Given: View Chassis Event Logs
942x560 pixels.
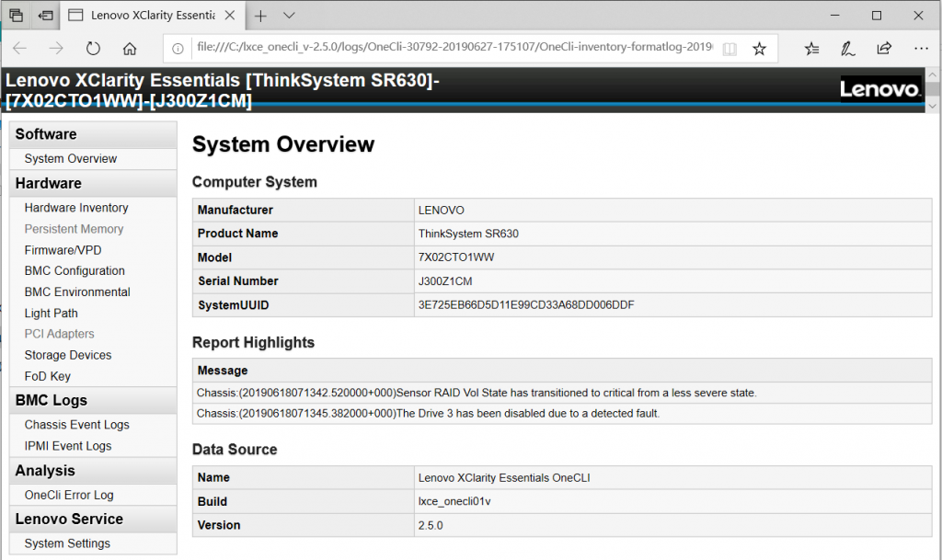Looking at the screenshot, I should (77, 424).
